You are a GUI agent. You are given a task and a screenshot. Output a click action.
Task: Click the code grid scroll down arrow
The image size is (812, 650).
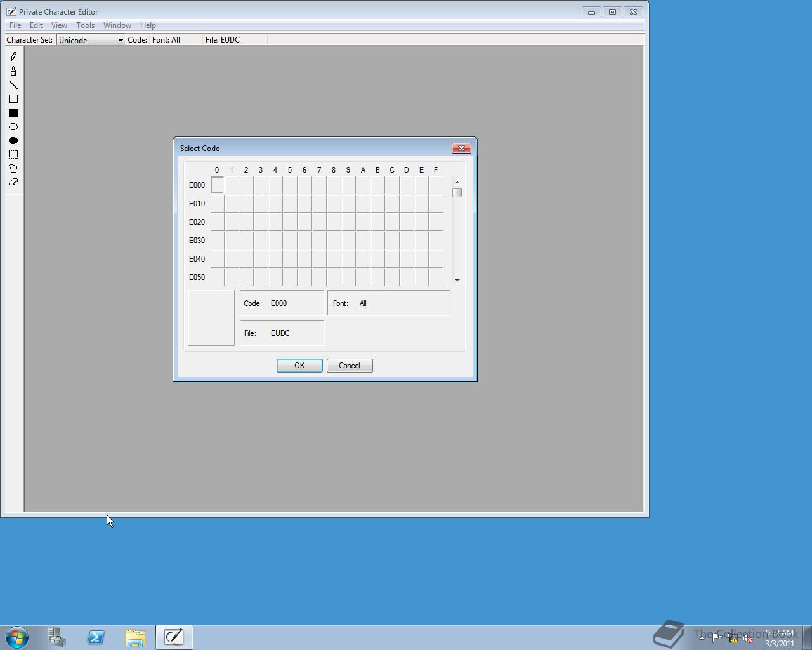click(457, 280)
